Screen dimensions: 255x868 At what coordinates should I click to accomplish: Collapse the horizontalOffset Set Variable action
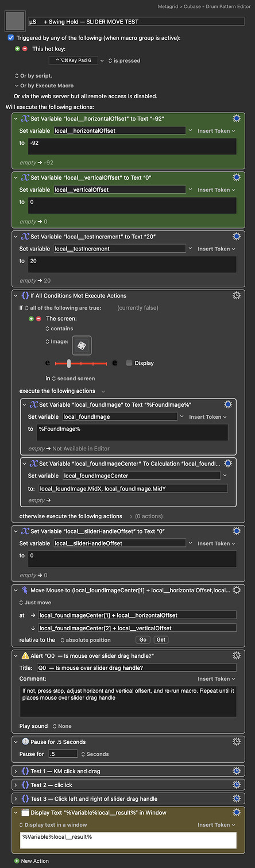(x=16, y=118)
